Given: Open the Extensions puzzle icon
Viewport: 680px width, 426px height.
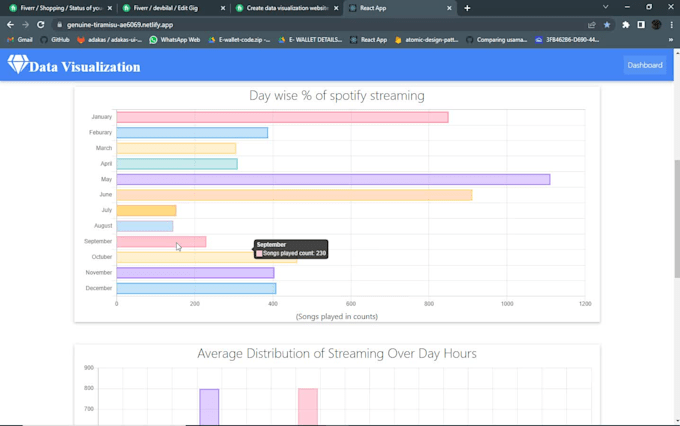Looking at the screenshot, I should 626,25.
